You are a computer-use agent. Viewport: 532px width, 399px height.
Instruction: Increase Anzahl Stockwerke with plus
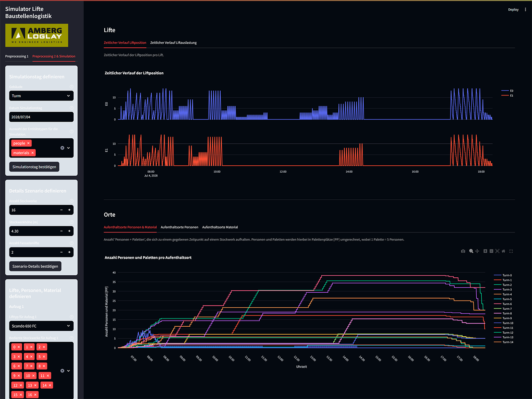tap(69, 210)
